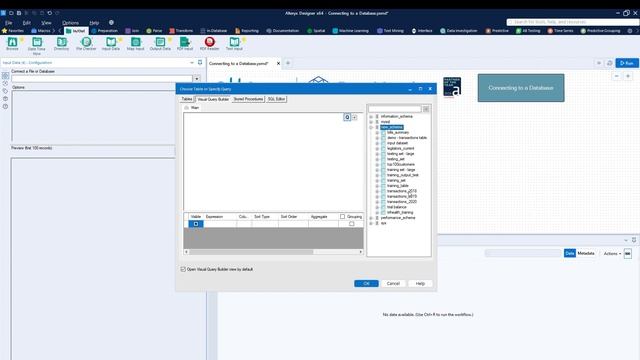640x360 pixels.
Task: Click the results panel options icon next to Actions
Action: coord(628,253)
